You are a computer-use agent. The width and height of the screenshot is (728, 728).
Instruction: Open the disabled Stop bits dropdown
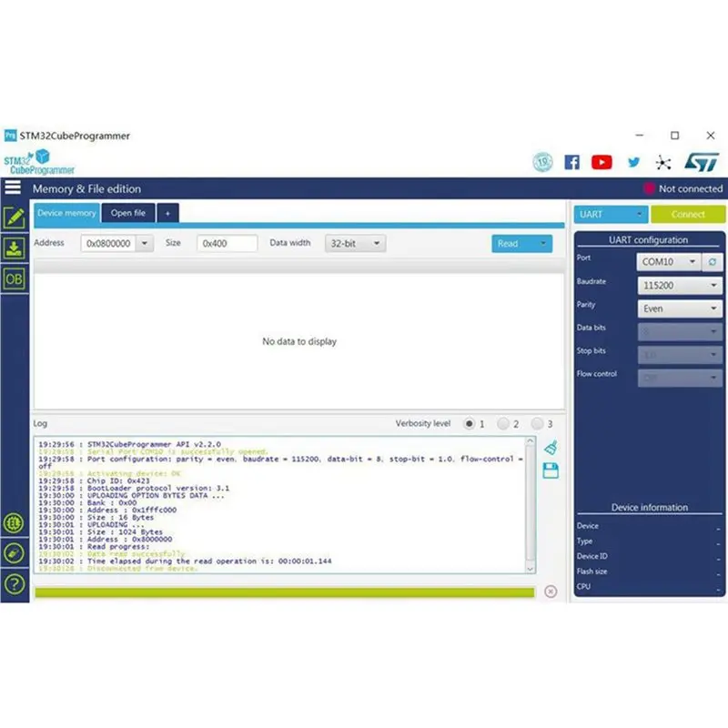(x=680, y=355)
